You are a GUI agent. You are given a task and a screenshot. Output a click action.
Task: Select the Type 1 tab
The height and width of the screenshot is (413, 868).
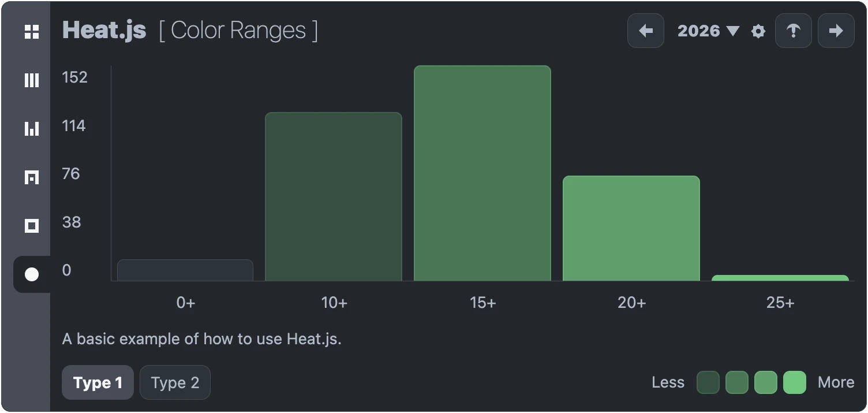pyautogui.click(x=98, y=382)
